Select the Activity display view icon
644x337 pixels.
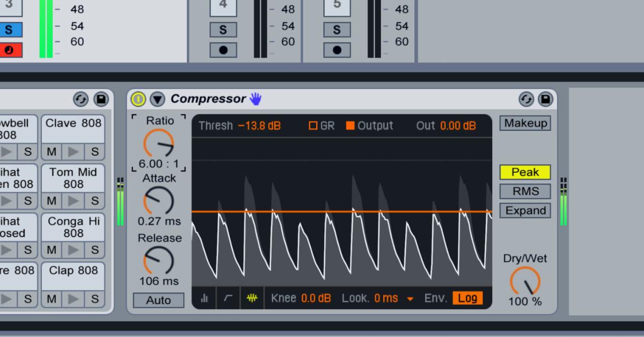point(251,298)
